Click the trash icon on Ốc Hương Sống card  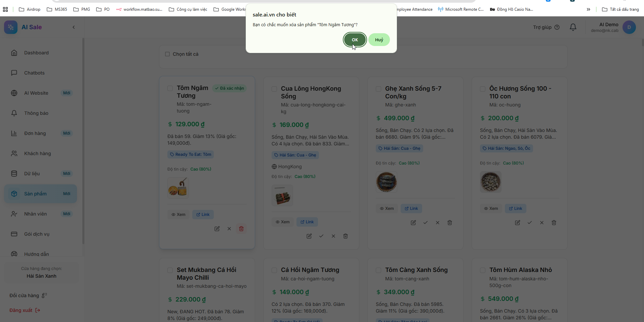[x=554, y=223]
